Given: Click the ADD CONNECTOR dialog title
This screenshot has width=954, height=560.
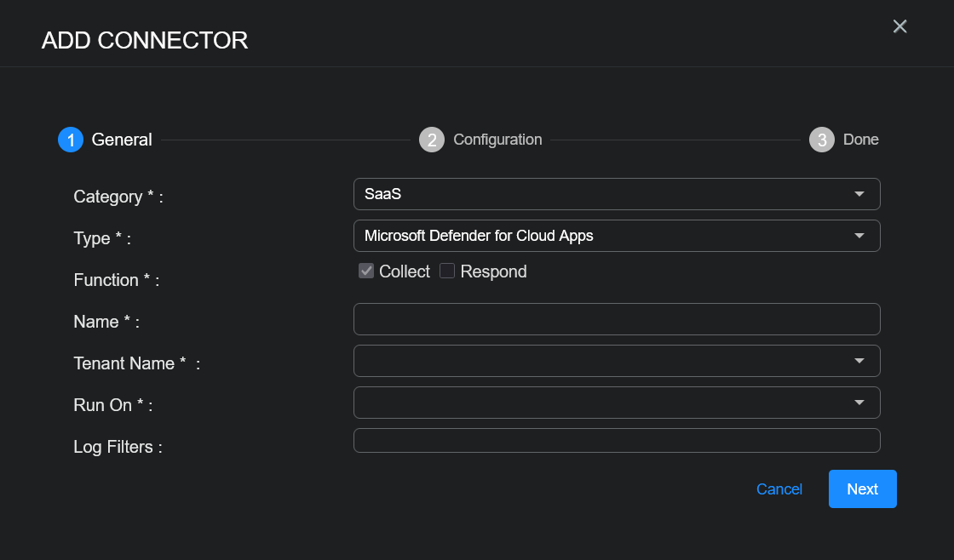Looking at the screenshot, I should click(x=145, y=40).
